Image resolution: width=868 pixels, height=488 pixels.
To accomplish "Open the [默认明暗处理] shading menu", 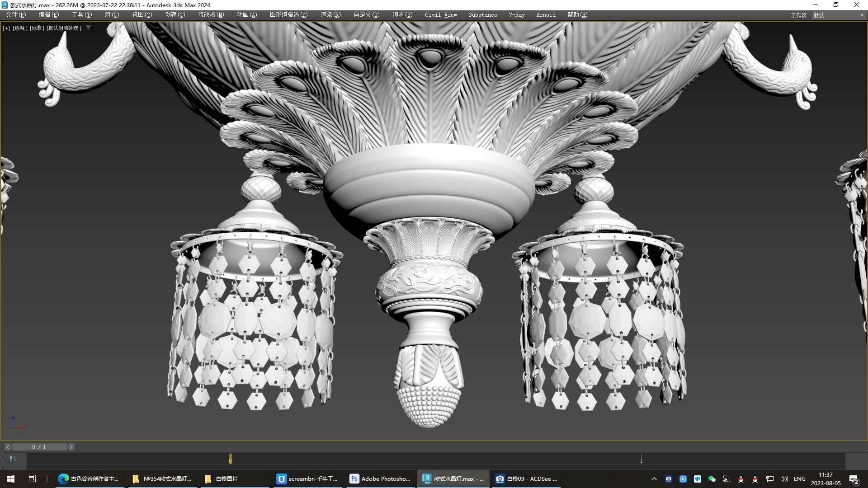I will [x=63, y=28].
